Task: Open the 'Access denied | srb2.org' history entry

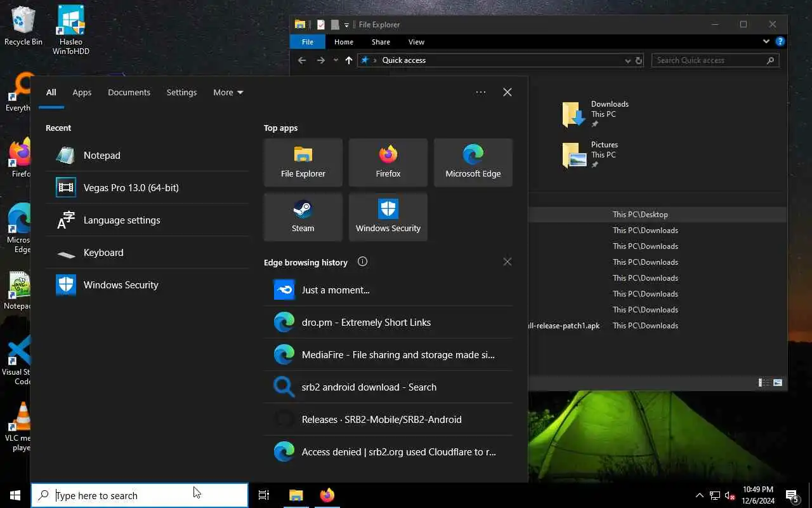Action: pos(388,451)
